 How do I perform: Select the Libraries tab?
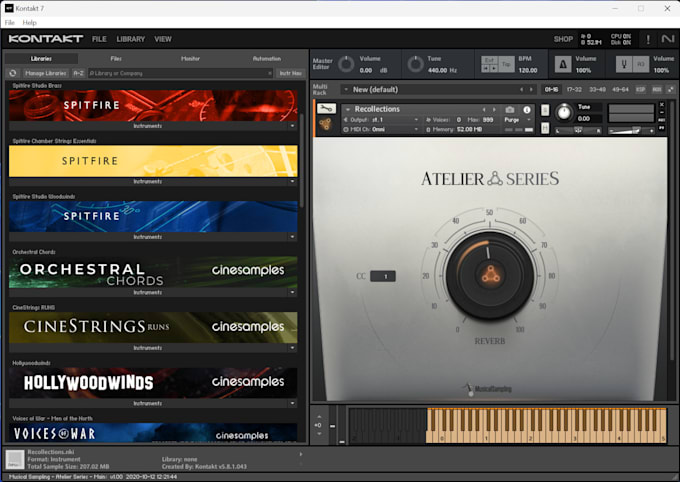(41, 59)
